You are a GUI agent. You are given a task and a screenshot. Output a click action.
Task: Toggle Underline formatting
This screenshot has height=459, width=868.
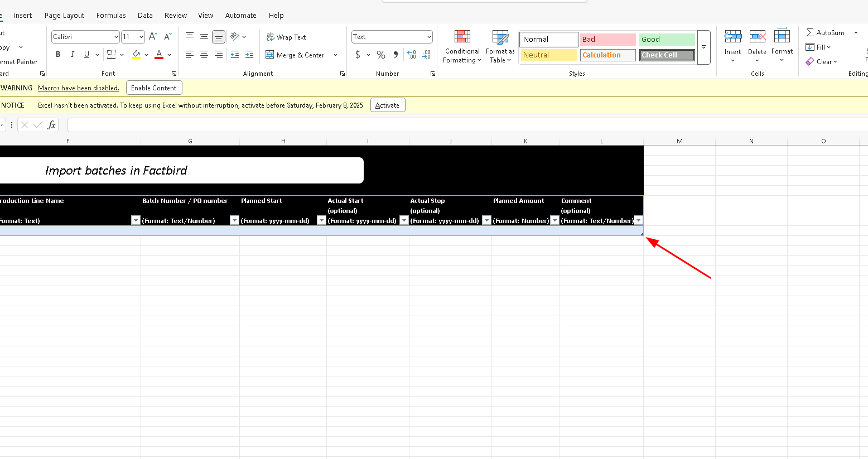tap(86, 55)
